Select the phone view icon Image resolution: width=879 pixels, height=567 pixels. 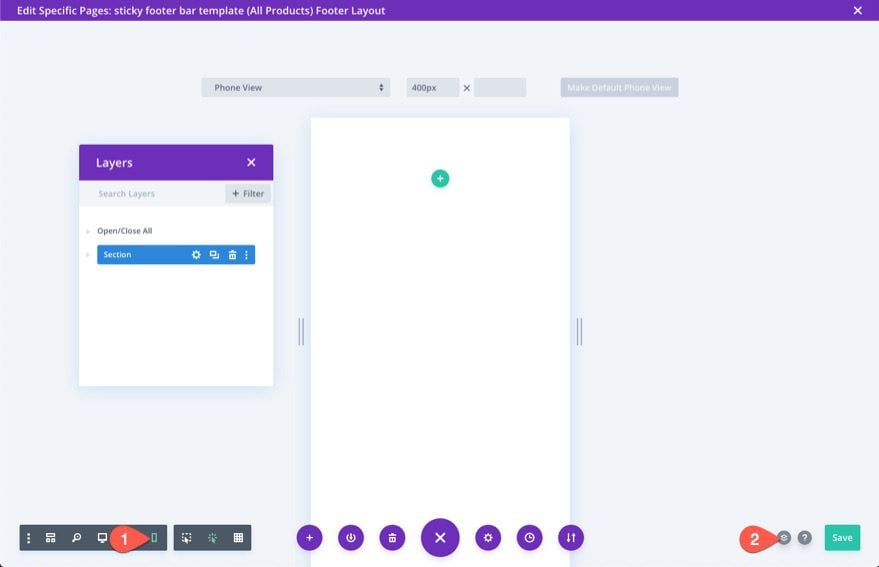pos(154,538)
